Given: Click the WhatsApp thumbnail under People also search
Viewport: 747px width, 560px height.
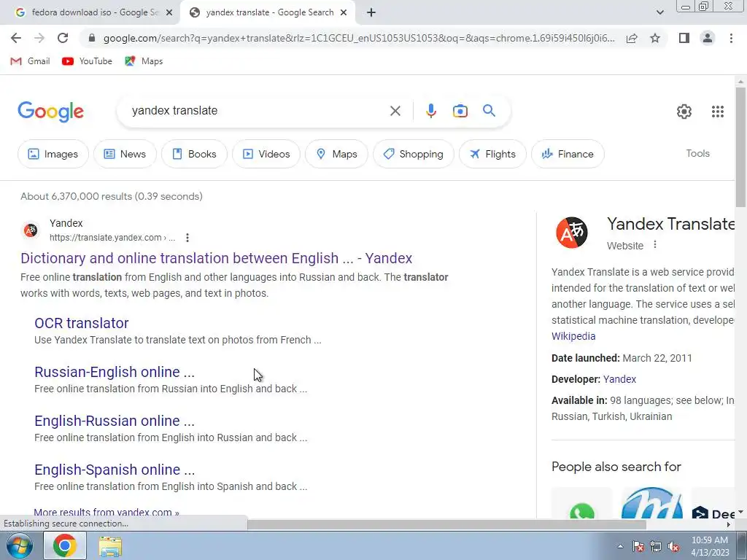Looking at the screenshot, I should click(581, 503).
